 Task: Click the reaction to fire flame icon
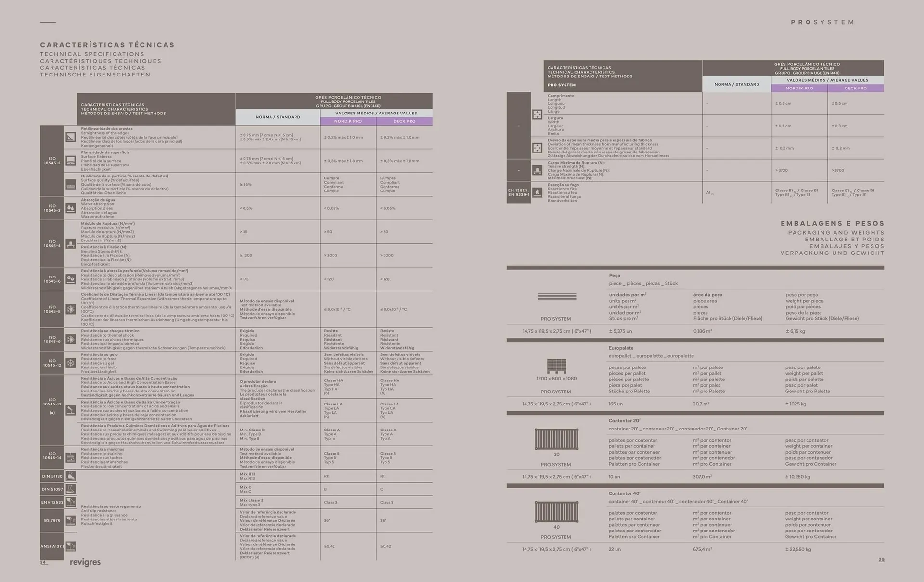coord(537,192)
